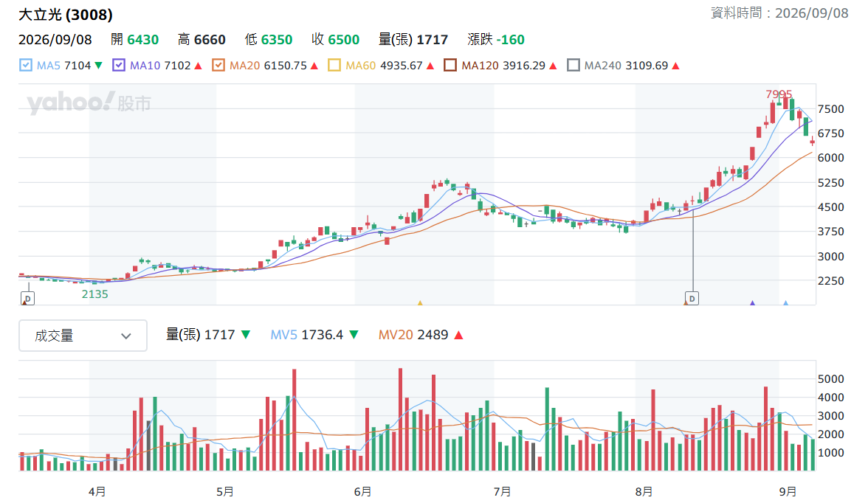Select the open price 開 6430
This screenshot has height=503, width=868.
[134, 40]
